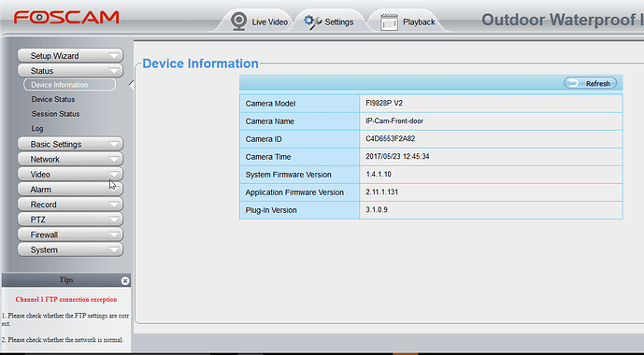Close the Tips panel with the X icon

coord(125,280)
